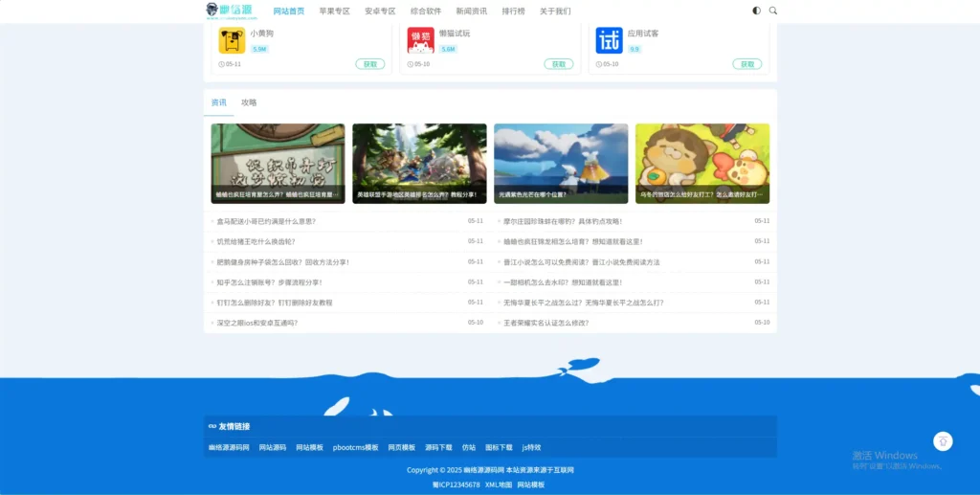Open the 光遇紫色光芒 sky thumbnail
Image resolution: width=980 pixels, height=495 pixels.
pyautogui.click(x=561, y=163)
